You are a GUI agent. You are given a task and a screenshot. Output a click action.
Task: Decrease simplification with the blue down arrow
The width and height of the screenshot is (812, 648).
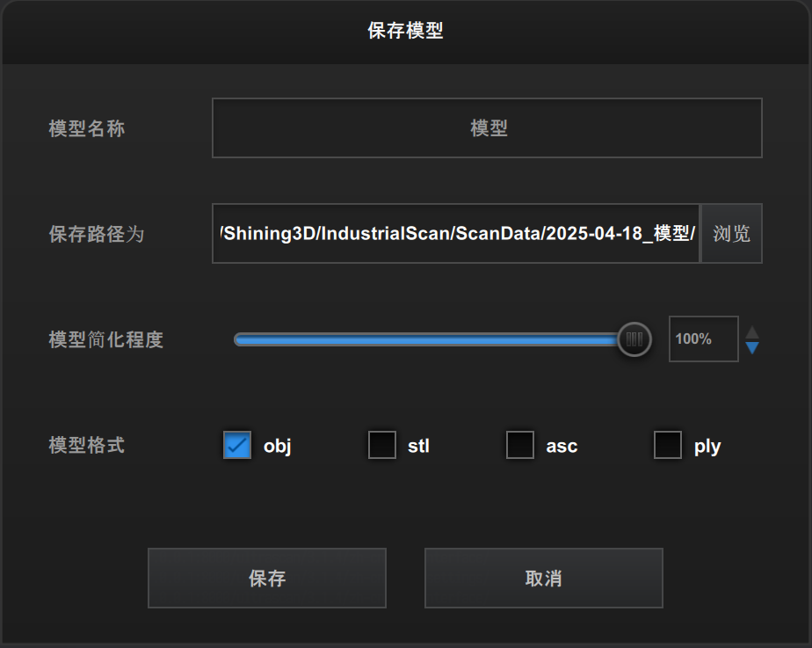click(x=751, y=348)
